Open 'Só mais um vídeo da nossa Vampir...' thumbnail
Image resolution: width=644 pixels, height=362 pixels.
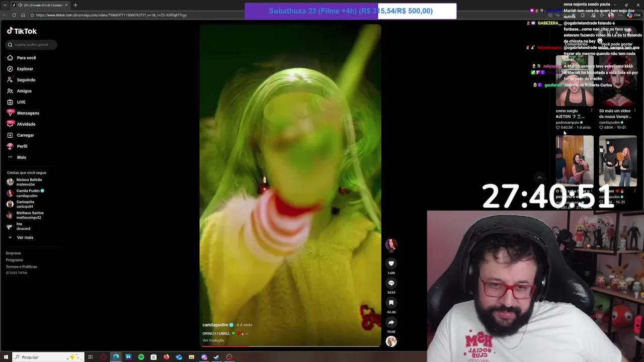coord(618,80)
